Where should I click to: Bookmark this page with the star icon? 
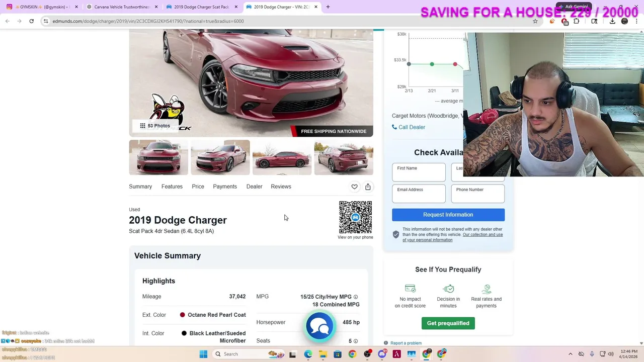[535, 21]
